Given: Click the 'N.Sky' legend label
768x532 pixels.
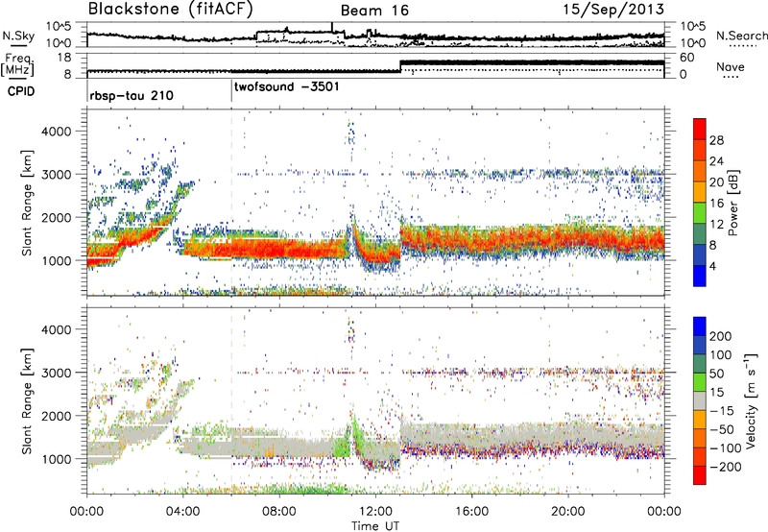Looking at the screenshot, I should 18,36.
